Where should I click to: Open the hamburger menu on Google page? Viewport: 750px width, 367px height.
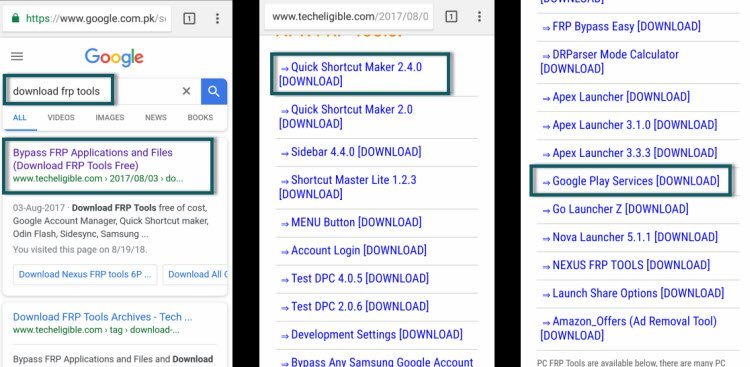(x=17, y=56)
